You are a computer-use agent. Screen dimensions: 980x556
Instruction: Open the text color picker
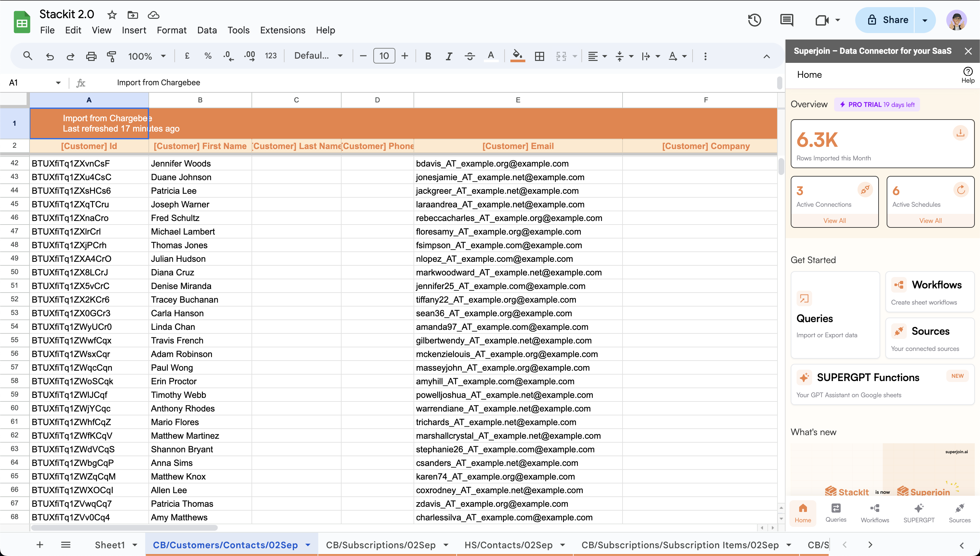tap(491, 56)
